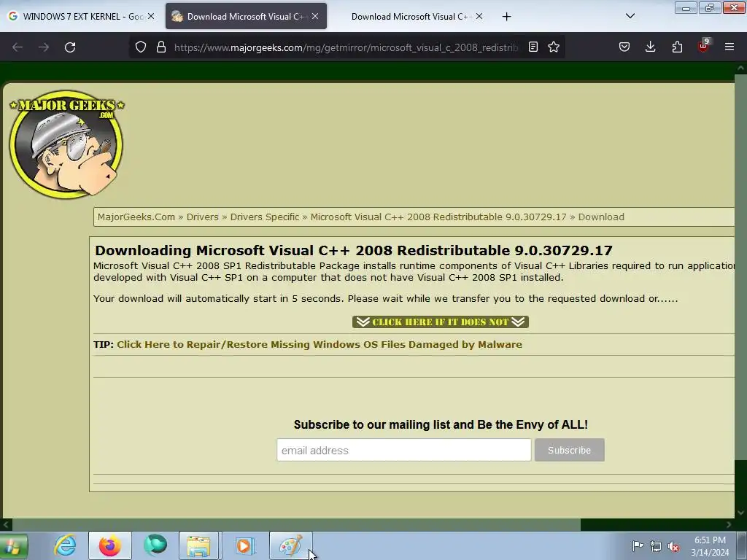Click the Subscribe button
The image size is (747, 560).
coord(569,450)
